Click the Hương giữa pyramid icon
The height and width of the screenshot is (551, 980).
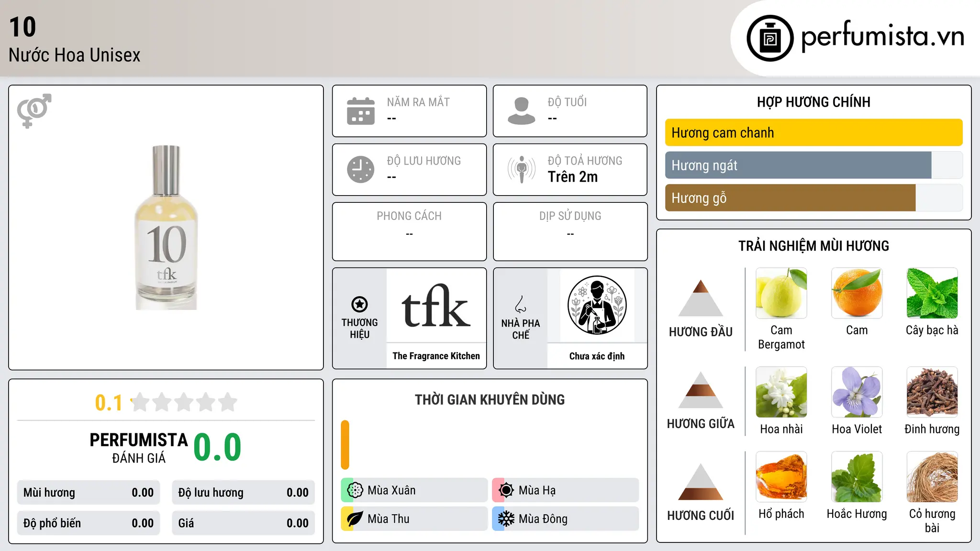pos(701,390)
